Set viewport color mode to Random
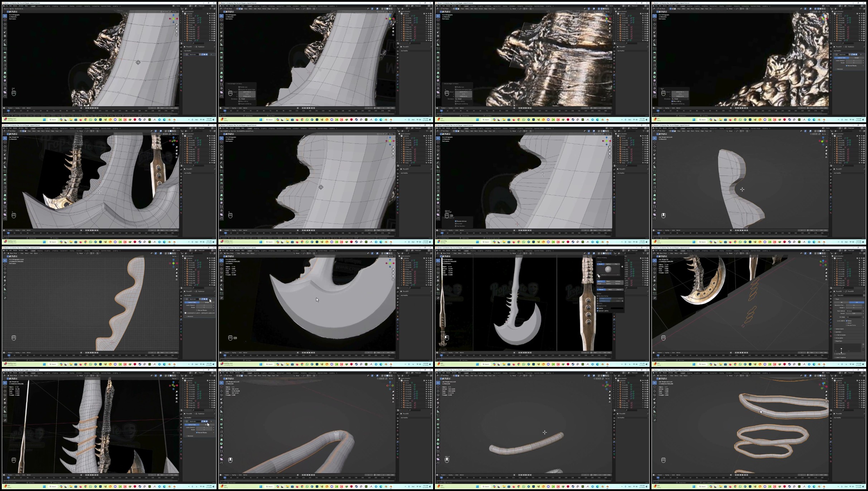The image size is (868, 491). coord(608,284)
